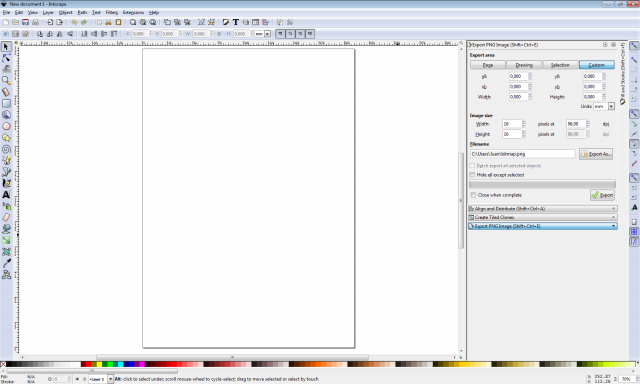Click the horizontal canvas scrollbar
The height and width of the screenshot is (384, 640).
[232, 357]
